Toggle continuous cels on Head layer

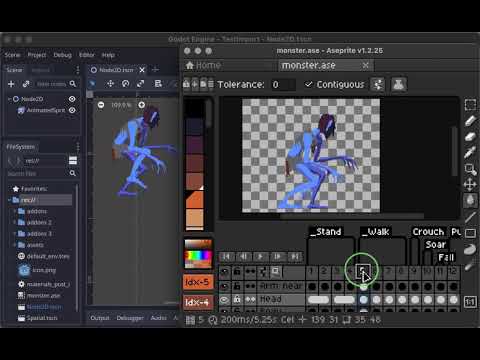(x=250, y=300)
